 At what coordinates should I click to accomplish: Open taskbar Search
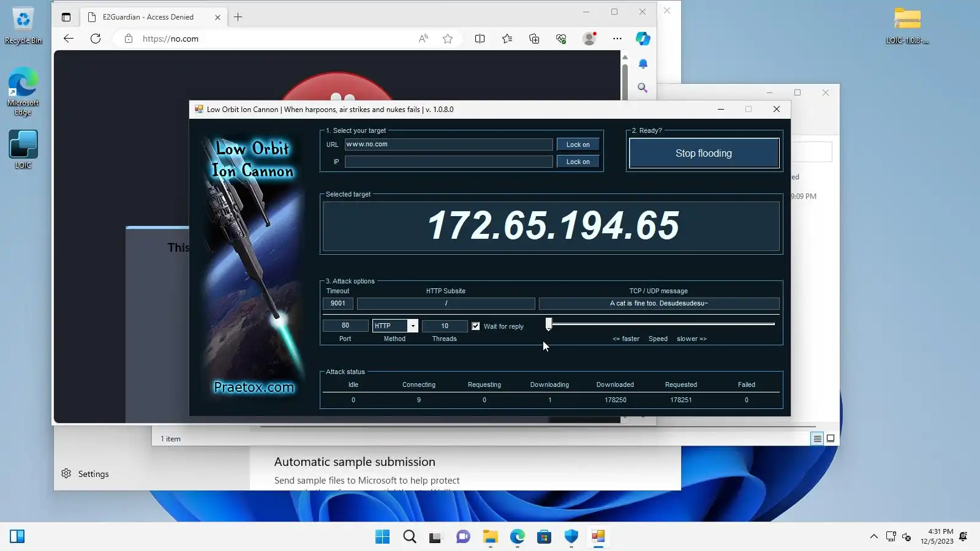[x=410, y=537]
